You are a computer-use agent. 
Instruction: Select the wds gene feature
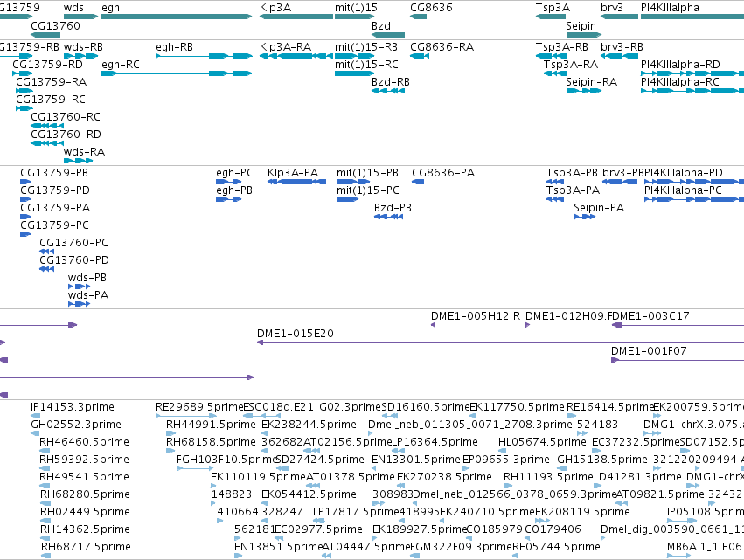tap(80, 17)
